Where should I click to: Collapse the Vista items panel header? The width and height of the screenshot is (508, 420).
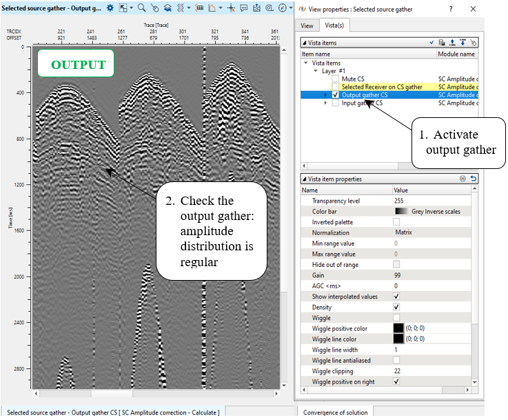(x=305, y=43)
